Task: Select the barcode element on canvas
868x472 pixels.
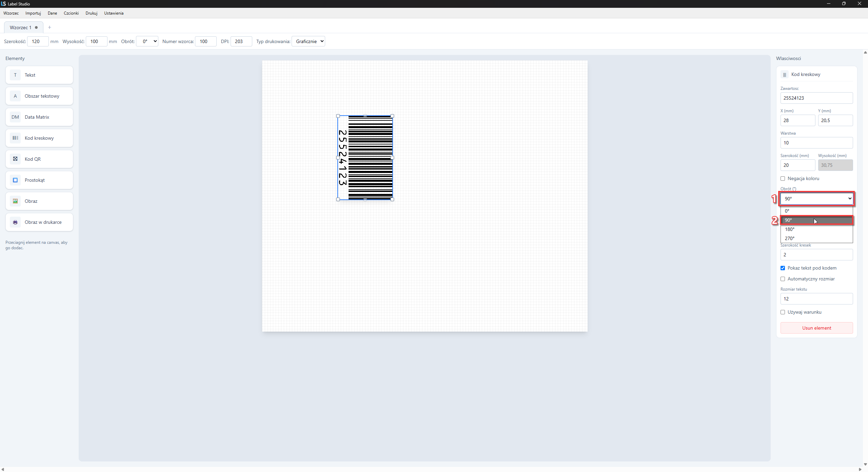Action: (365, 158)
